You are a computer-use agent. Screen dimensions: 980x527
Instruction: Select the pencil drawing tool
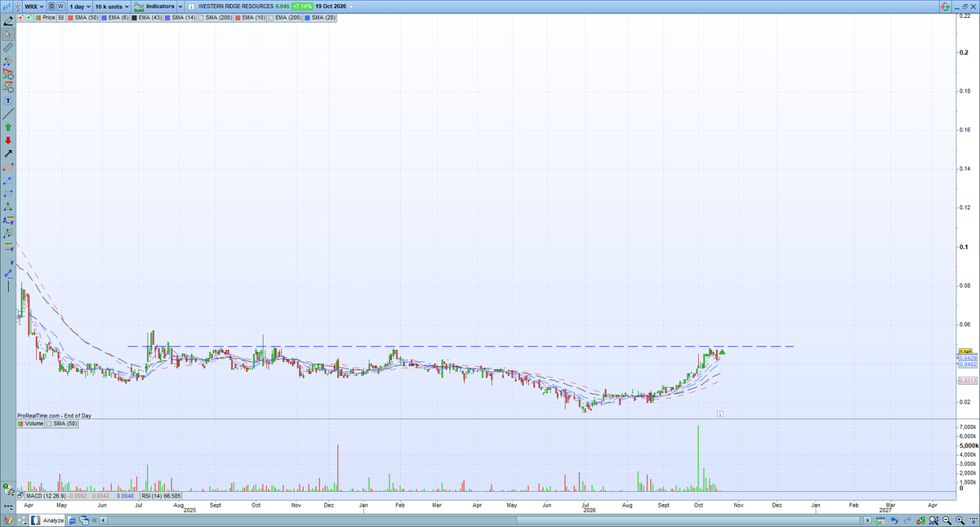coord(8,21)
